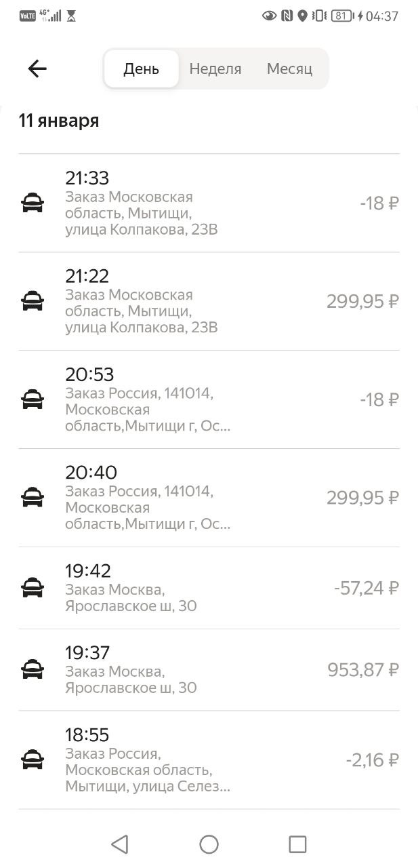Tap taxi icon for 20:53 order
The width and height of the screenshot is (418, 868).
(x=33, y=399)
